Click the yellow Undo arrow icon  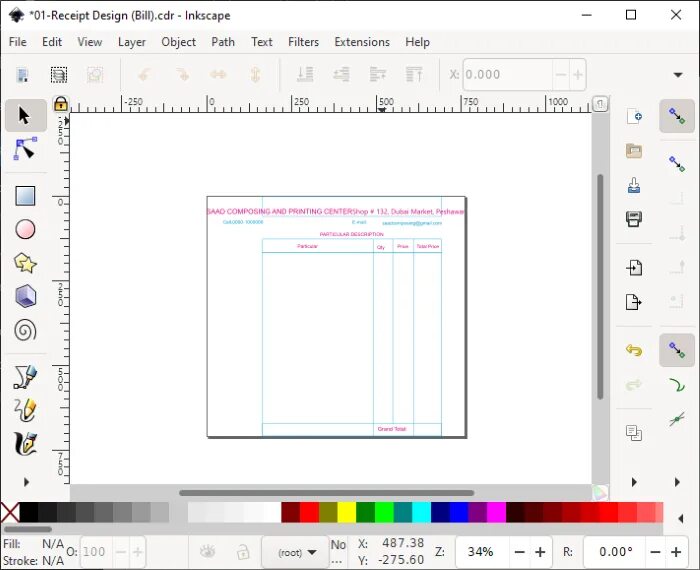pos(634,350)
